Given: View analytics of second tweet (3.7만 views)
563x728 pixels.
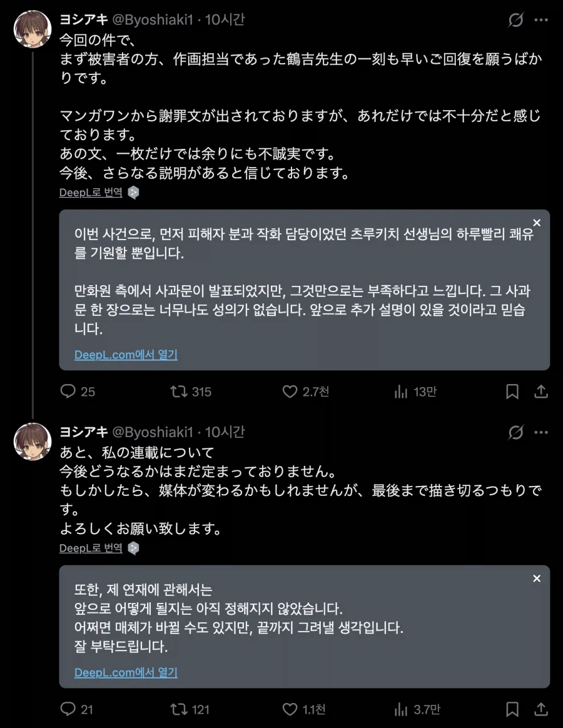Looking at the screenshot, I should tap(401, 709).
